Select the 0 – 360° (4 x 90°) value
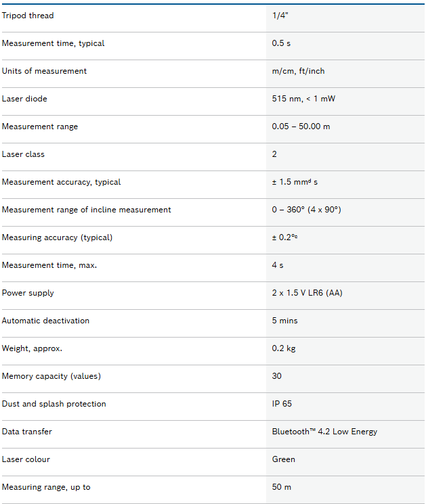 coord(306,210)
